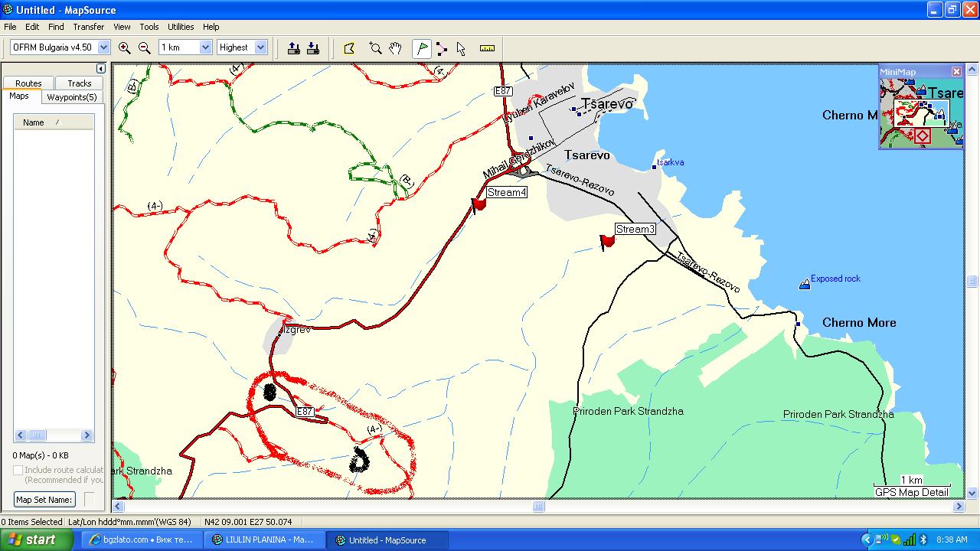Click the map horizontal scrollbar thumb
This screenshot has width=980, height=551.
[x=539, y=507]
